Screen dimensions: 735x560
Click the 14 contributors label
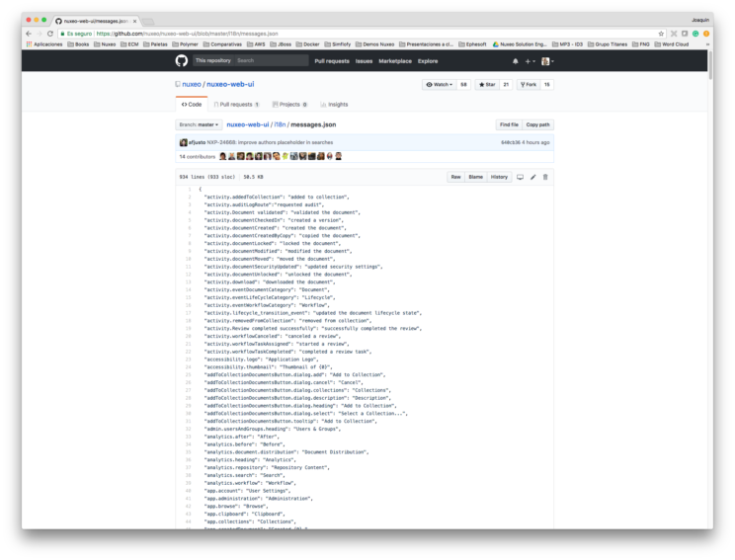coord(197,156)
